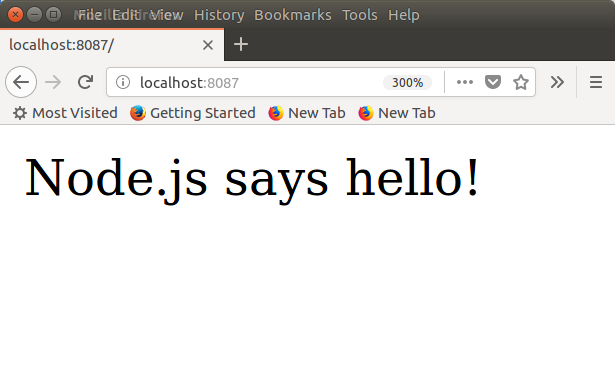This screenshot has width=615, height=368.
Task: Show site information for localhost
Action: 123,82
